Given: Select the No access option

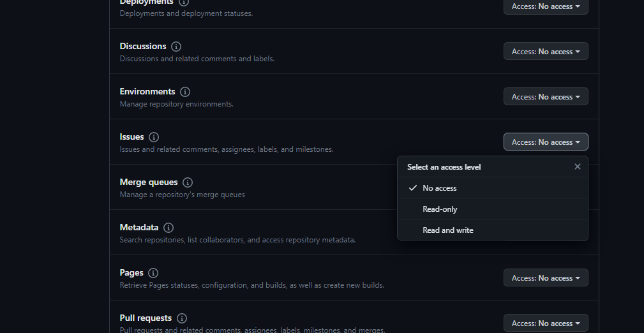Looking at the screenshot, I should pyautogui.click(x=493, y=188).
